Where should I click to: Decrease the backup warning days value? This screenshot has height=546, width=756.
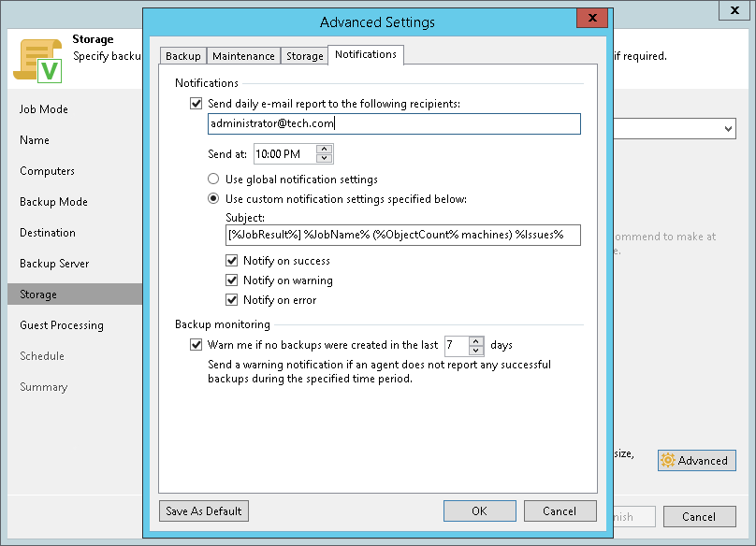pyautogui.click(x=476, y=350)
